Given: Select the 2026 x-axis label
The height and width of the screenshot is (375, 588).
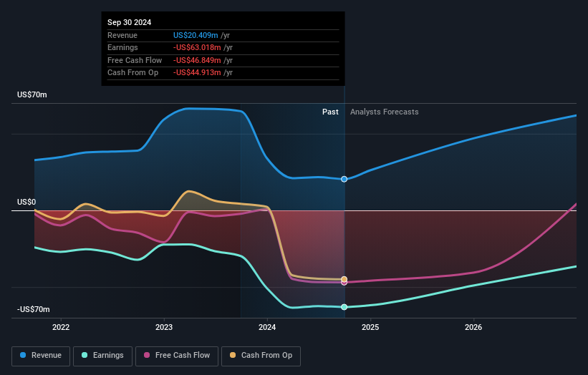Looking at the screenshot, I should pyautogui.click(x=473, y=327).
